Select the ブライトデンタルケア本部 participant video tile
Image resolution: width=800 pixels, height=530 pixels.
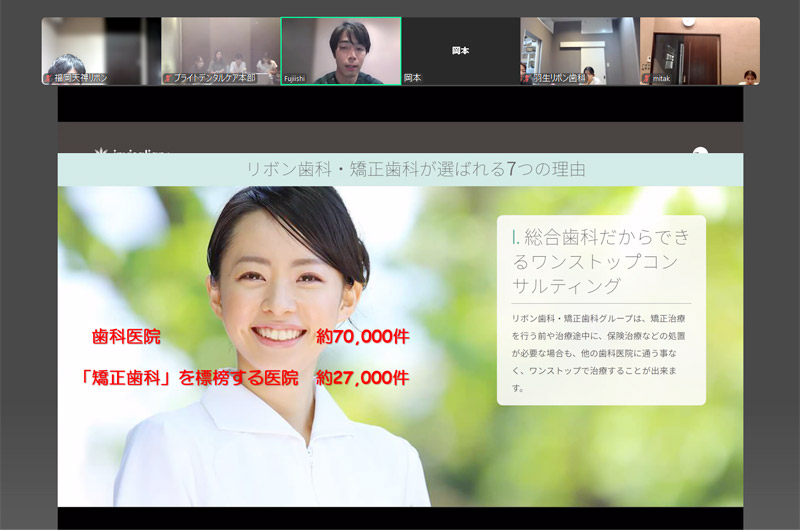[220, 51]
